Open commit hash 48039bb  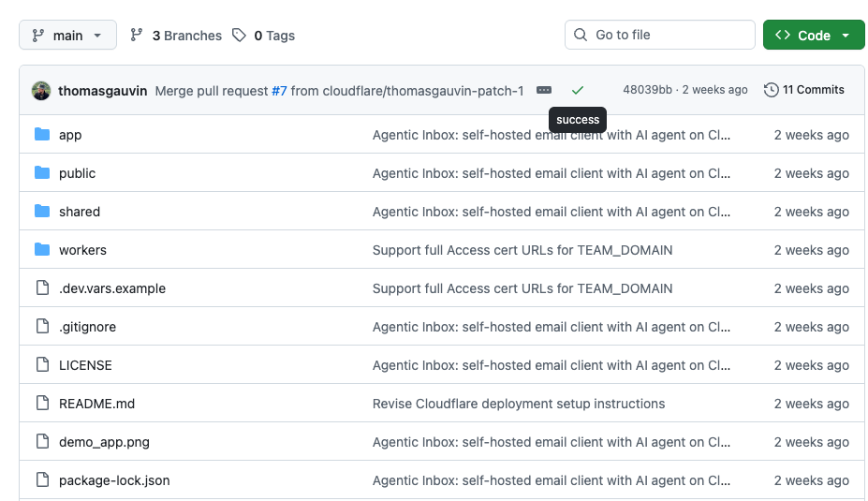pos(647,90)
